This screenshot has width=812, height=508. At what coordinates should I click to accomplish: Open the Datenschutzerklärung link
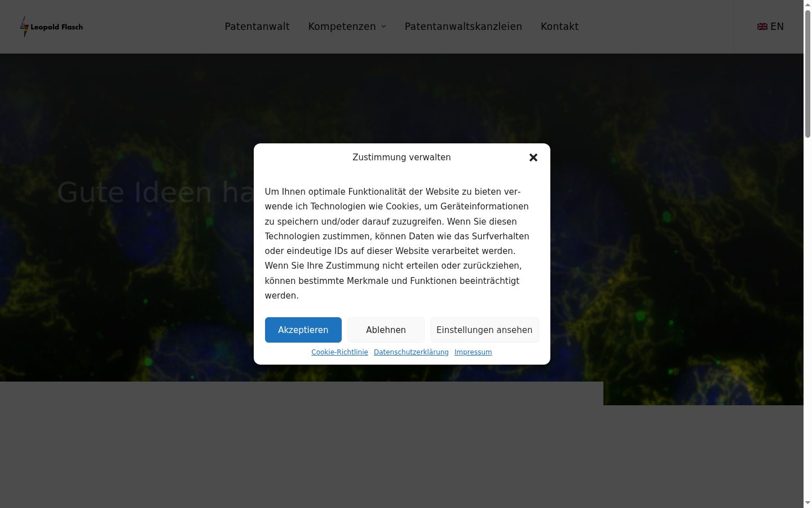tap(411, 352)
